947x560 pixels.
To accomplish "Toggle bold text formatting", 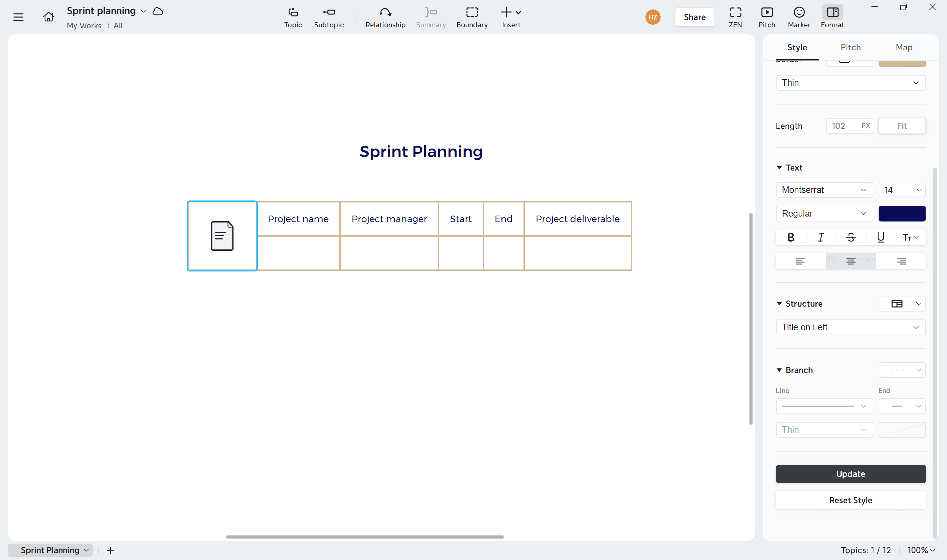I will point(790,237).
